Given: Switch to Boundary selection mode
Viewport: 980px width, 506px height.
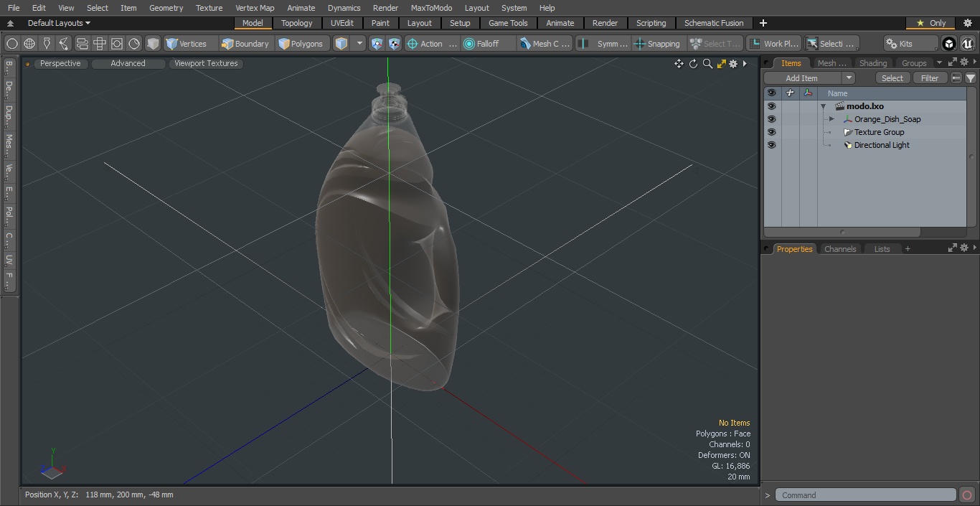Looking at the screenshot, I should 245,44.
